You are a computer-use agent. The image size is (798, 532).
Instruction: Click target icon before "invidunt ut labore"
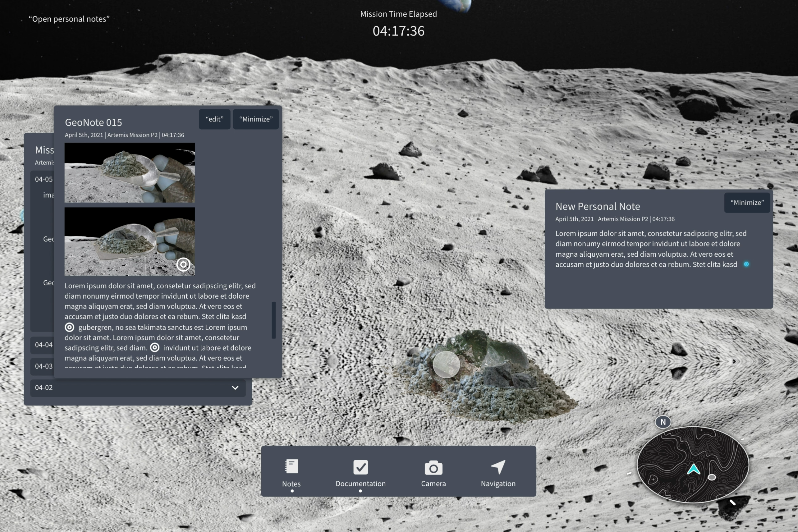[154, 347]
